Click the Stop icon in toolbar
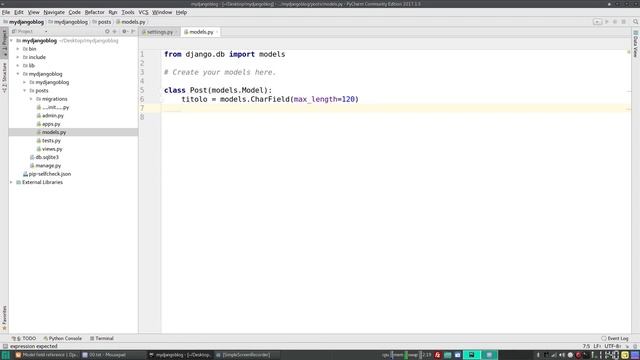The height and width of the screenshot is (360, 640). point(624,22)
